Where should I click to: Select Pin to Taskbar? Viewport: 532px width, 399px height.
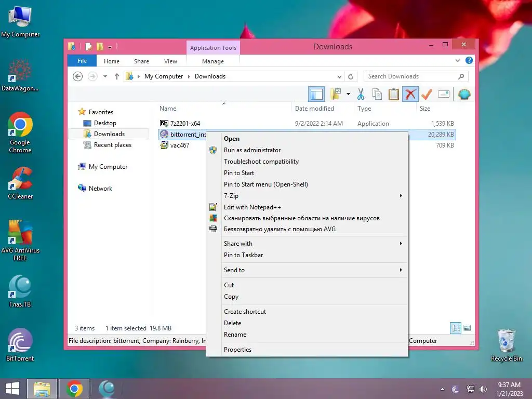pos(307,255)
